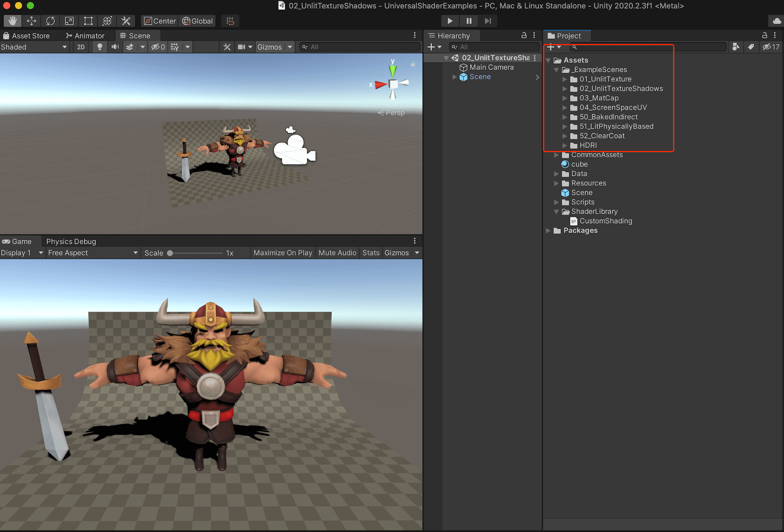Expand the Packages folder

click(x=548, y=231)
